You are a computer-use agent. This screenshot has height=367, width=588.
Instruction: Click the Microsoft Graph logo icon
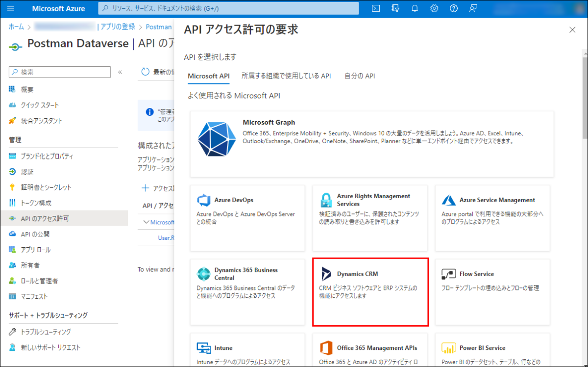pyautogui.click(x=217, y=139)
